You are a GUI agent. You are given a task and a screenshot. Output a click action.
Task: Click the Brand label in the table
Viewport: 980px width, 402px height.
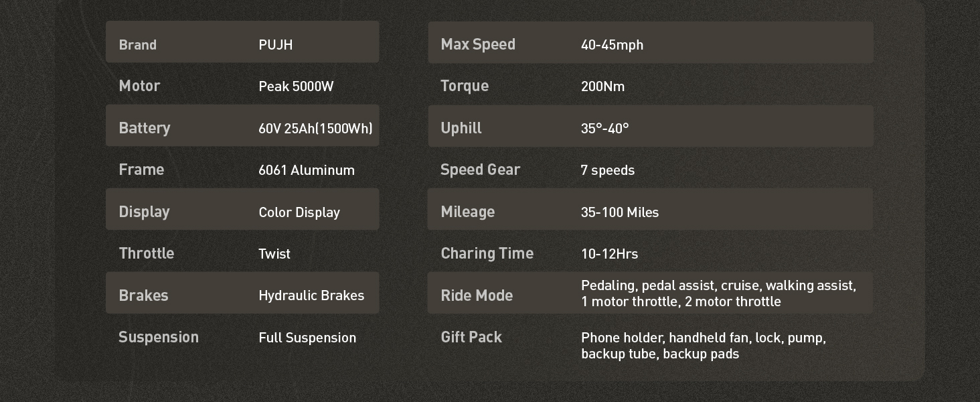click(137, 45)
